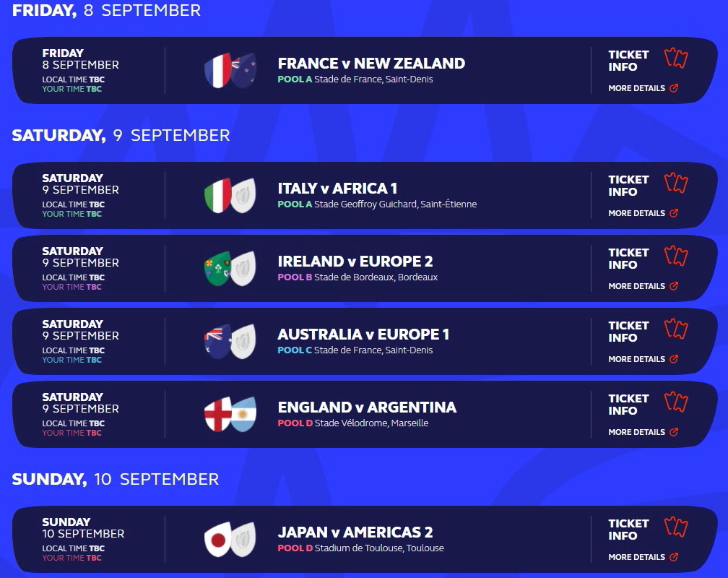Click ticket icon for Ireland v Europe 2
Screen dimensions: 728x578
point(676,256)
